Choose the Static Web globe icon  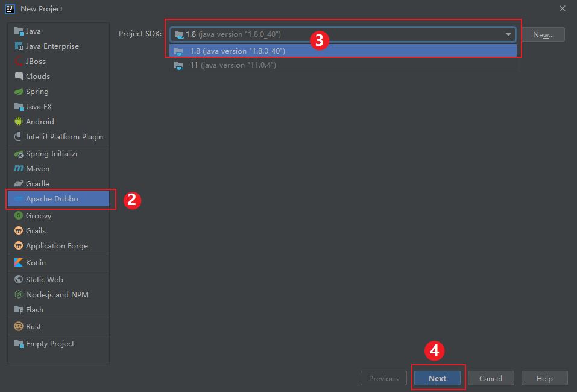point(19,279)
